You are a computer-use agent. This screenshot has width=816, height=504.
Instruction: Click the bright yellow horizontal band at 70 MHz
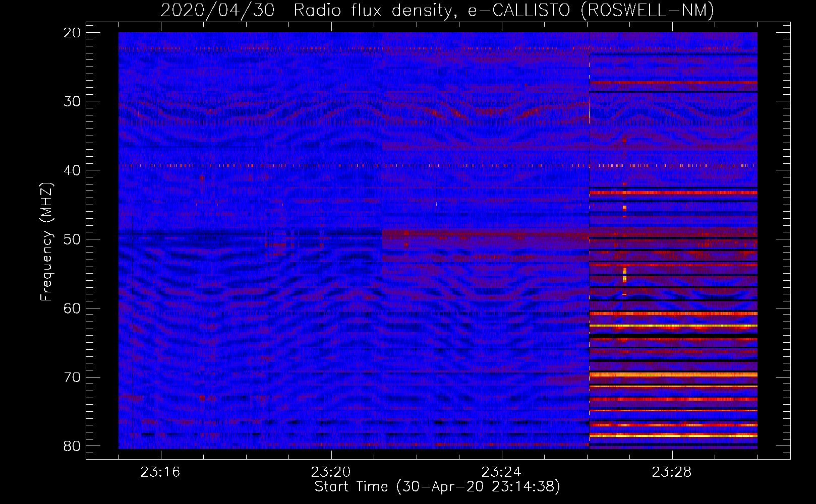[x=673, y=375]
